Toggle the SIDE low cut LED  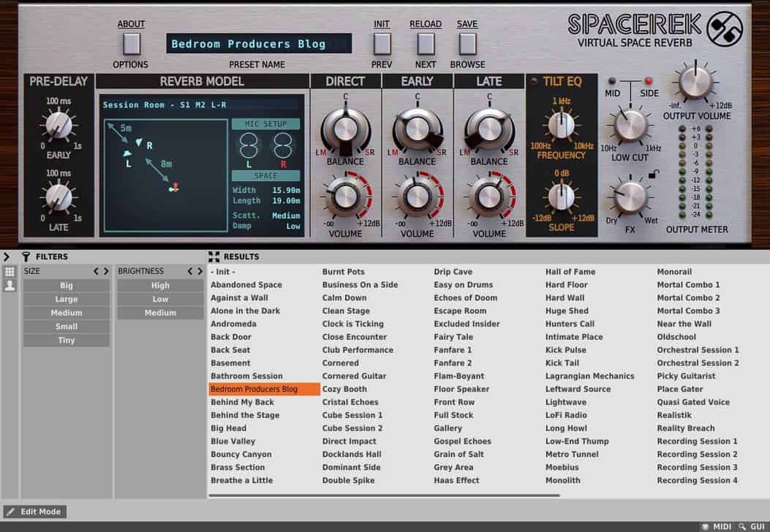click(647, 81)
